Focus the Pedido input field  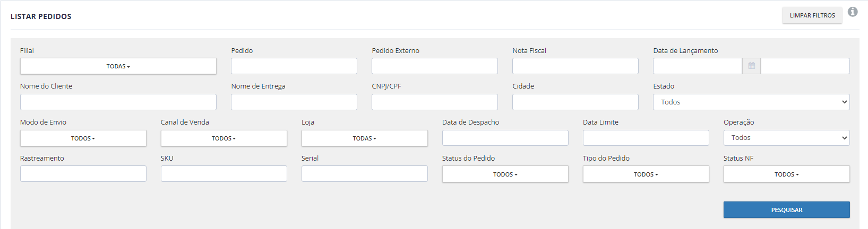(x=294, y=66)
